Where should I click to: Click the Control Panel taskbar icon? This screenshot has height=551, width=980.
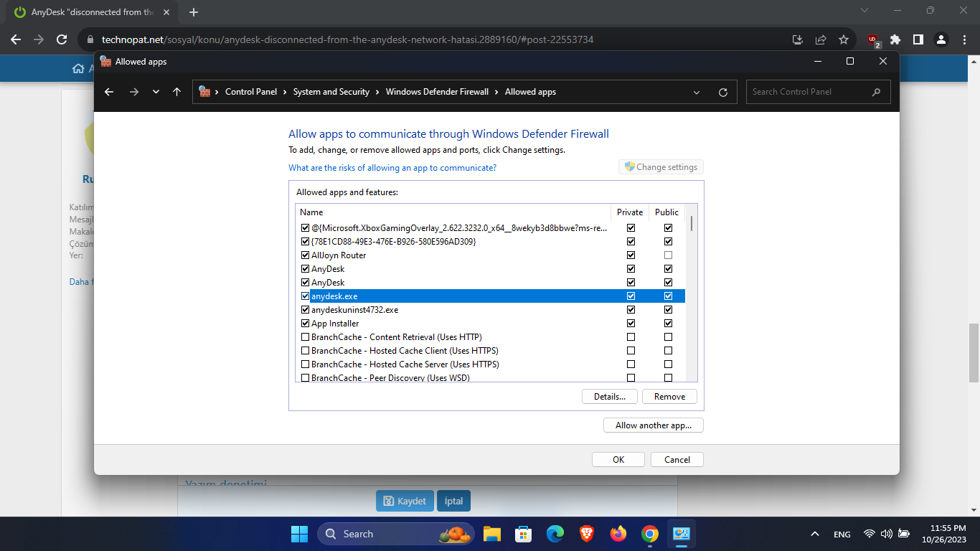click(682, 534)
